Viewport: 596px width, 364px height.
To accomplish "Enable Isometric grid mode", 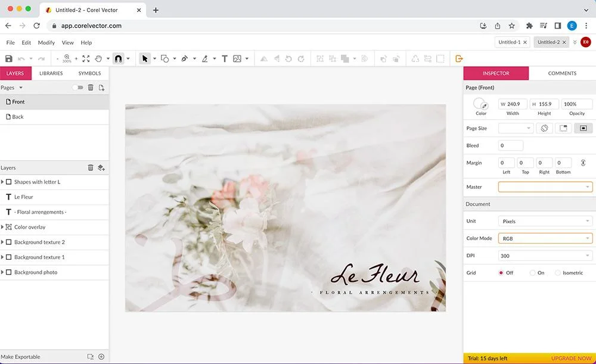I will click(558, 273).
